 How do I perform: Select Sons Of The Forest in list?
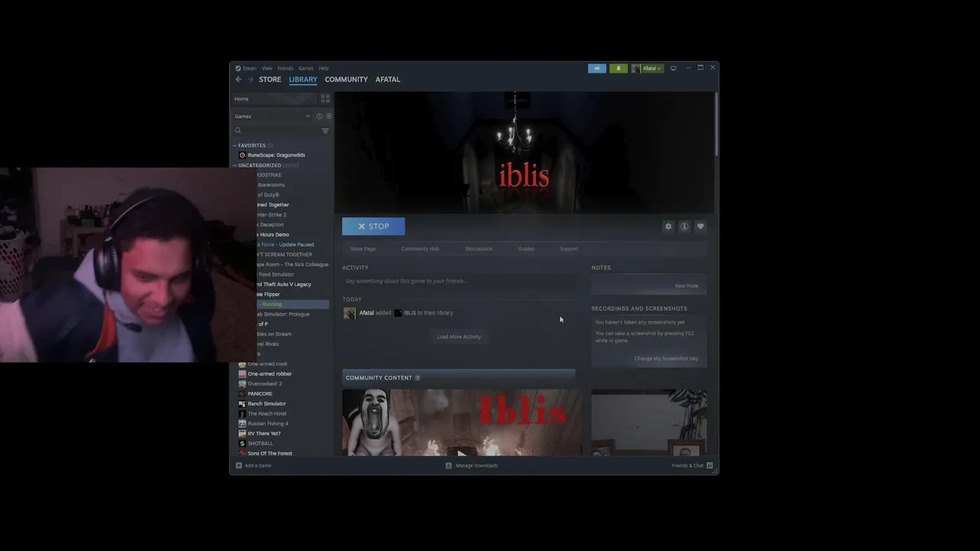pos(269,454)
